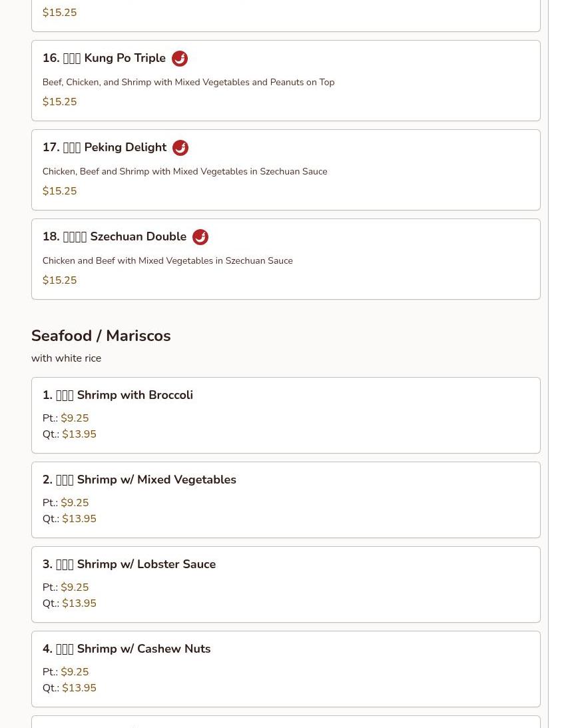
Task: Select Shrimp with Broccoli dish
Action: tap(118, 396)
